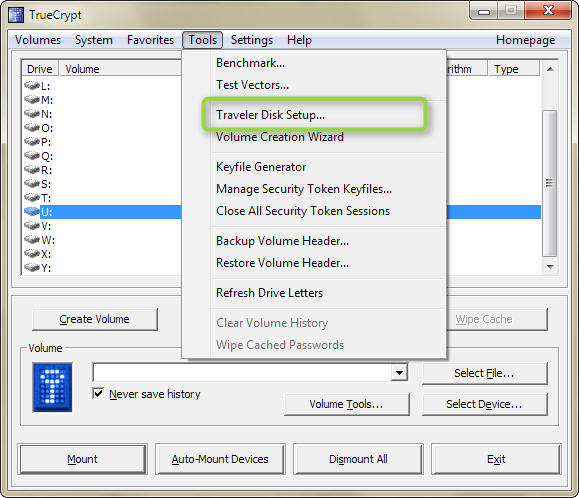
Task: Select the N: drive icon in list
Action: [x=32, y=114]
